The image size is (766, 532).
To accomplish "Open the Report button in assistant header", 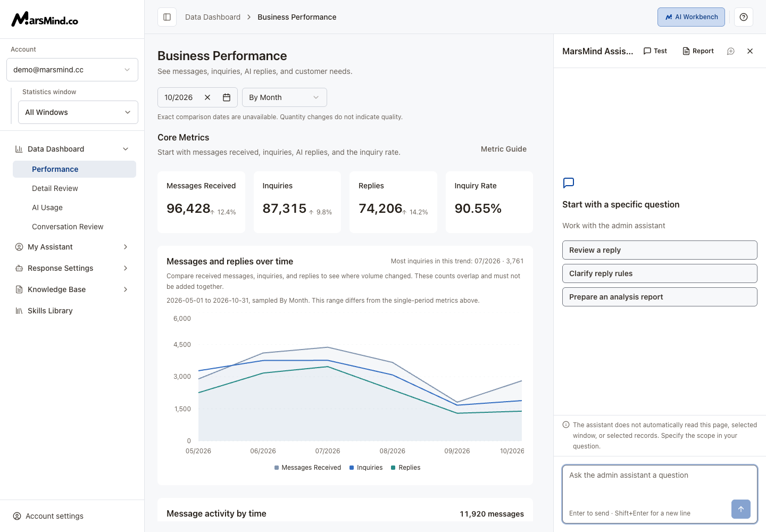I will (x=698, y=51).
